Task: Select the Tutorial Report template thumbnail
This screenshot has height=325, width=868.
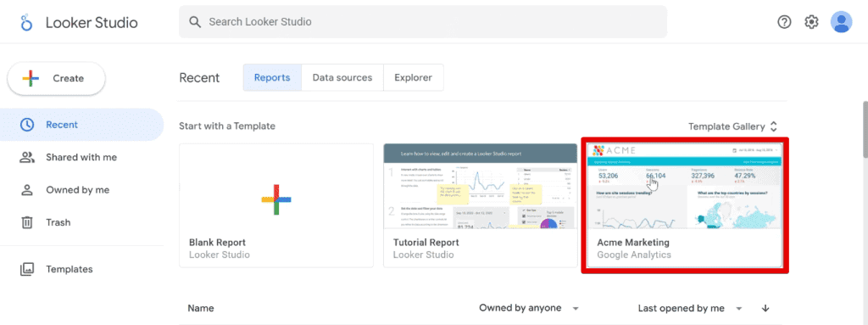Action: (481, 186)
